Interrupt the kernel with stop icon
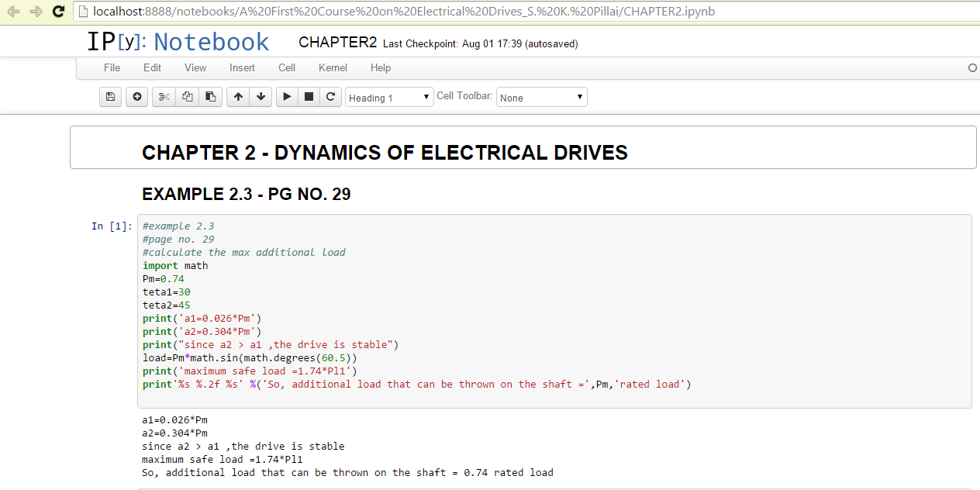Screen dimensions: 980x490 click(309, 97)
